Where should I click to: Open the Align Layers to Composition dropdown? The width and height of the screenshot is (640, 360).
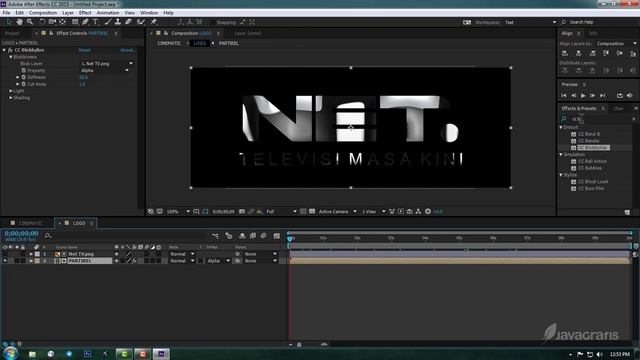coord(616,43)
